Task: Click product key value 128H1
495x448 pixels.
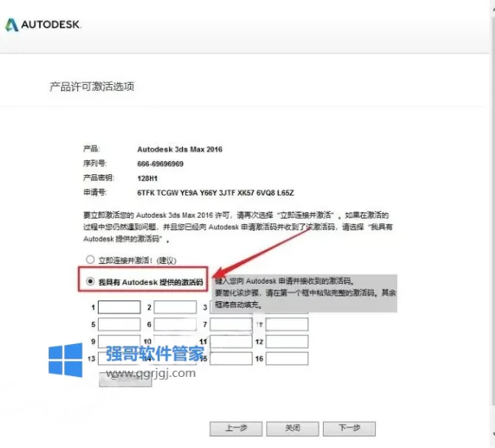Action: point(147,178)
